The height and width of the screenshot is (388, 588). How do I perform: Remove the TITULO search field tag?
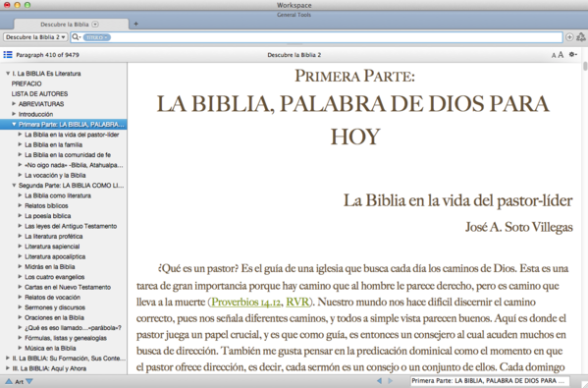(97, 37)
